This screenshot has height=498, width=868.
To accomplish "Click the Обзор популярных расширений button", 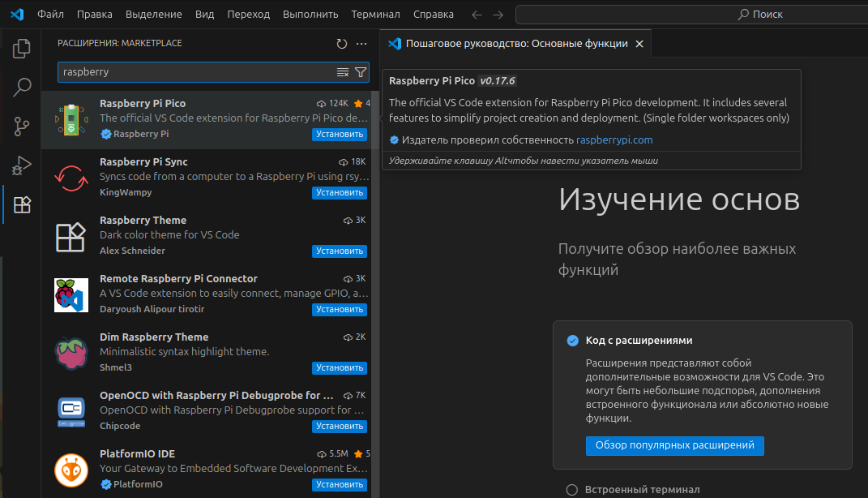I will (x=675, y=445).
